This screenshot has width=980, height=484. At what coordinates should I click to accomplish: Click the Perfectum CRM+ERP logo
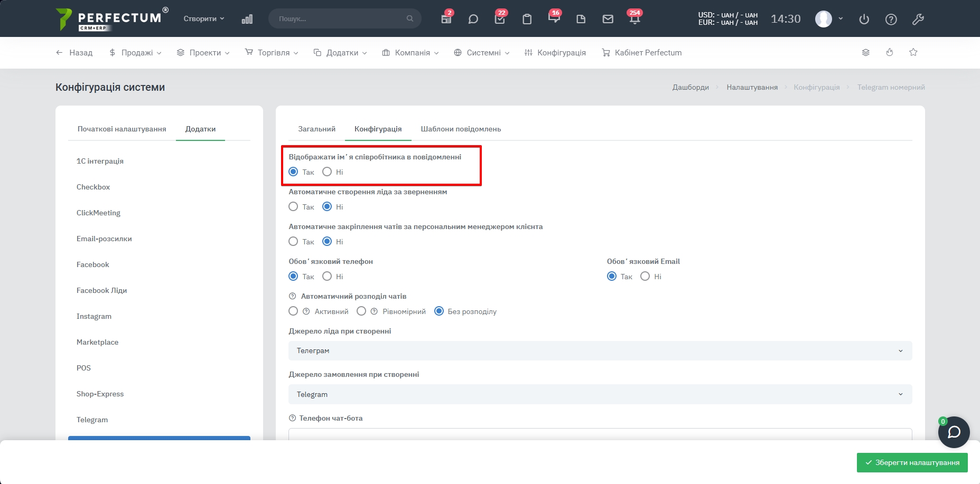112,19
